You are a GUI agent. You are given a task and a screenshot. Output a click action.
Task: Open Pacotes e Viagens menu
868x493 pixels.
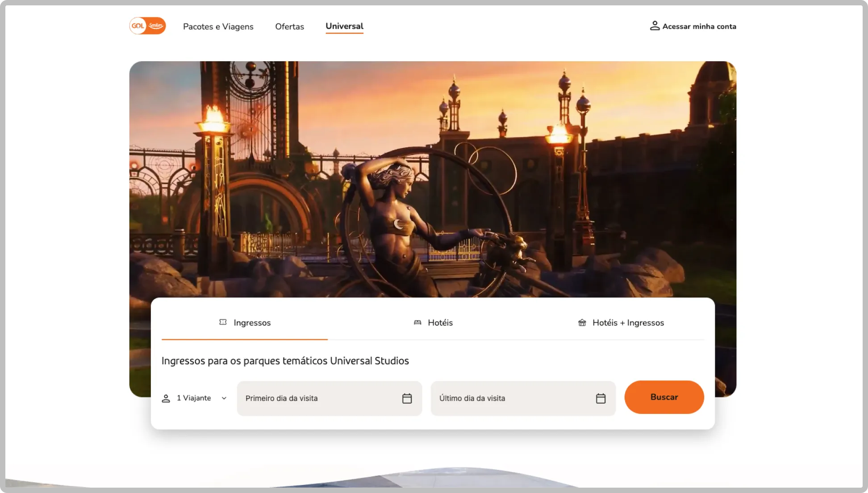pos(218,26)
